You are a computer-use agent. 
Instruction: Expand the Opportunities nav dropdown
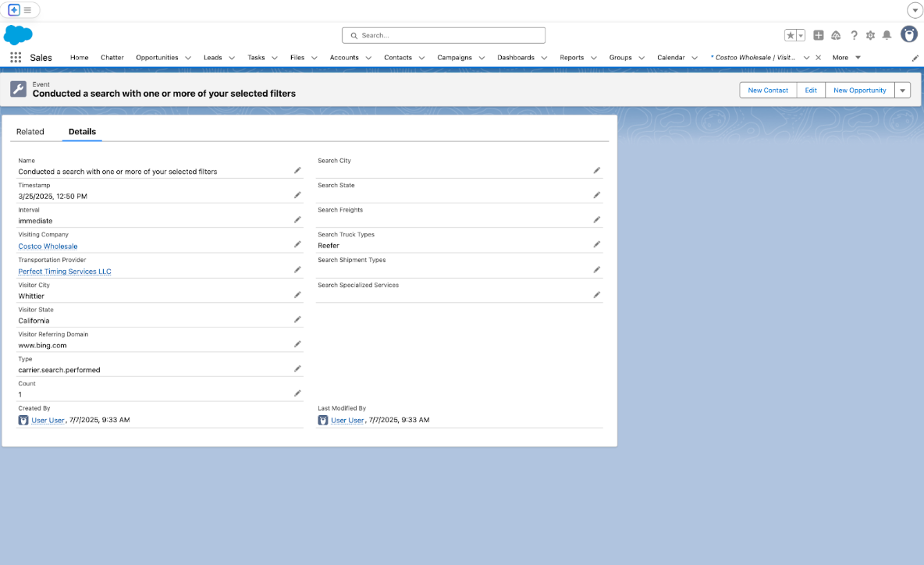(x=188, y=58)
